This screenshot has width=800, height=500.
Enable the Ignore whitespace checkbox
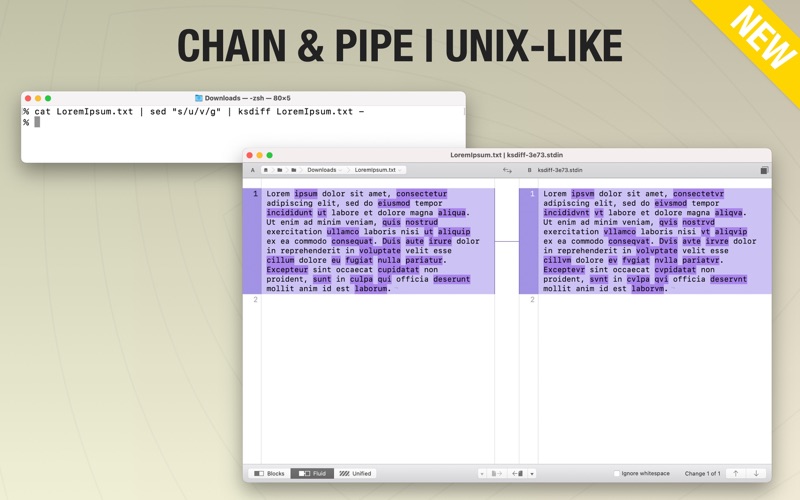[617, 473]
